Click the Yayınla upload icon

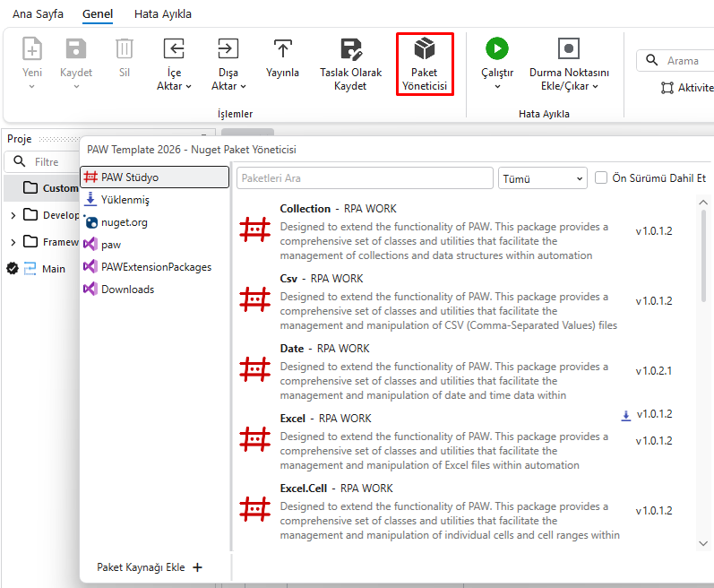tap(282, 48)
